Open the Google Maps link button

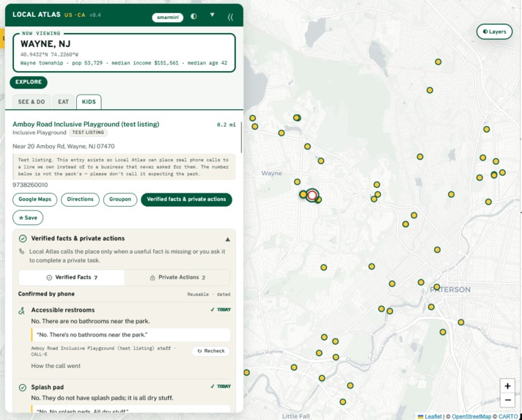pyautogui.click(x=35, y=199)
